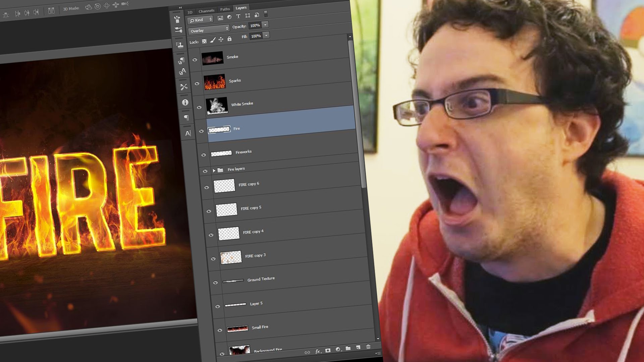
Task: Open the Tool Presets panel icon
Action: pyautogui.click(x=184, y=87)
